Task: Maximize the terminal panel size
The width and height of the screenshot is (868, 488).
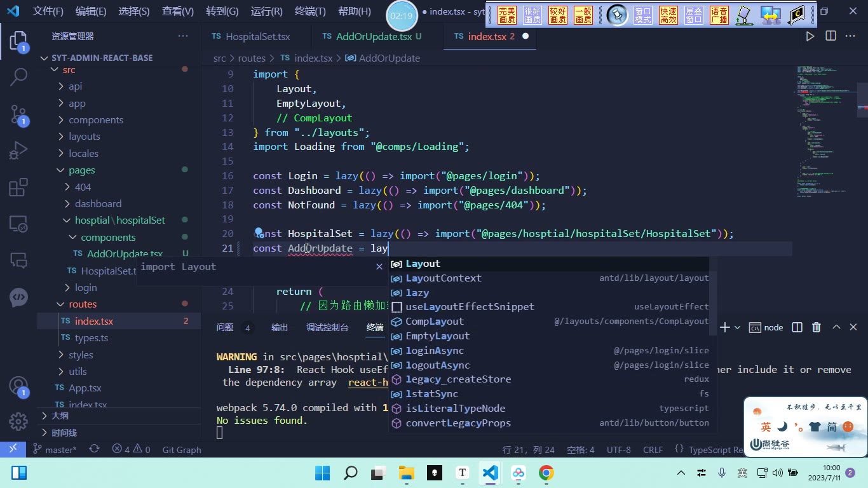Action: (x=836, y=327)
